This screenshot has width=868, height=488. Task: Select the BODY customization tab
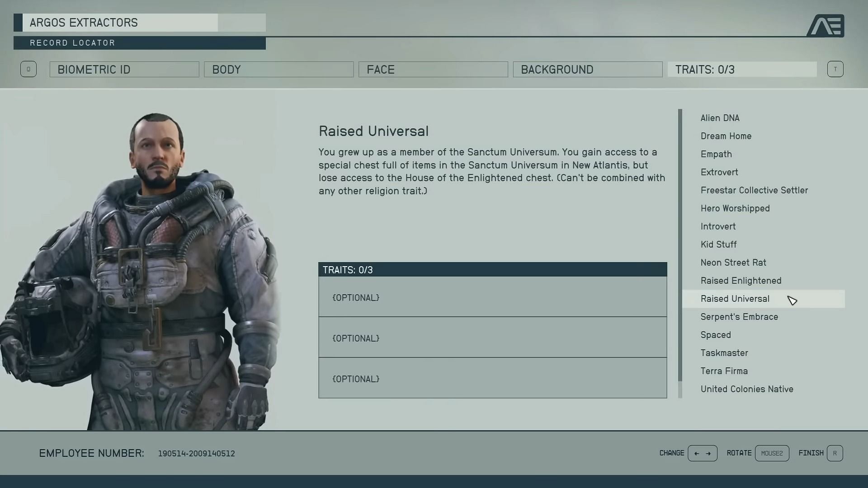(278, 69)
